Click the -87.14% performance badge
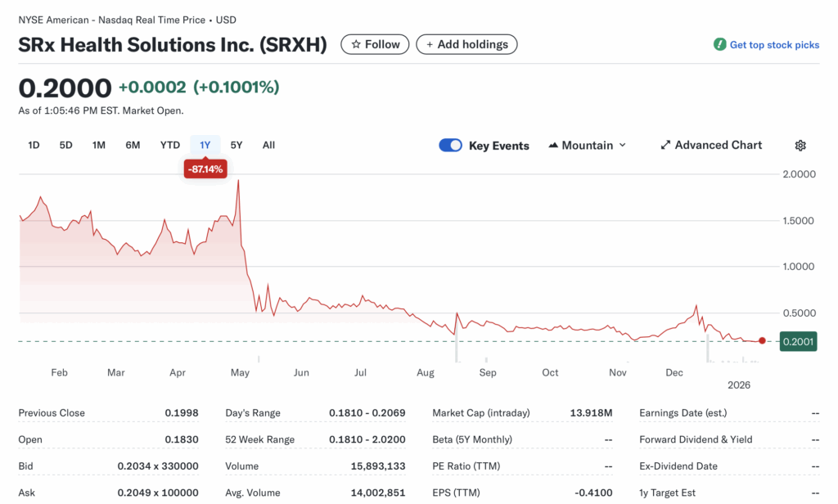Image resolution: width=838 pixels, height=504 pixels. [x=205, y=169]
